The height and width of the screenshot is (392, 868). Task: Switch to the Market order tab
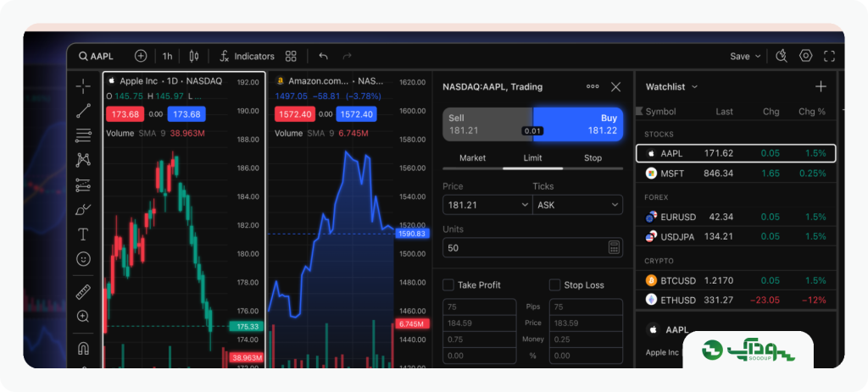472,158
